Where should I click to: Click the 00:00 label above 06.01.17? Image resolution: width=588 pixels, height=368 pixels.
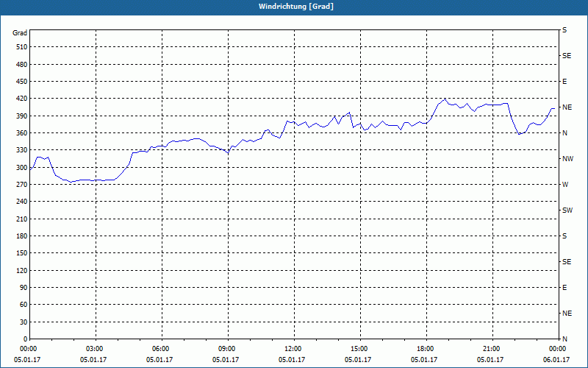557,349
